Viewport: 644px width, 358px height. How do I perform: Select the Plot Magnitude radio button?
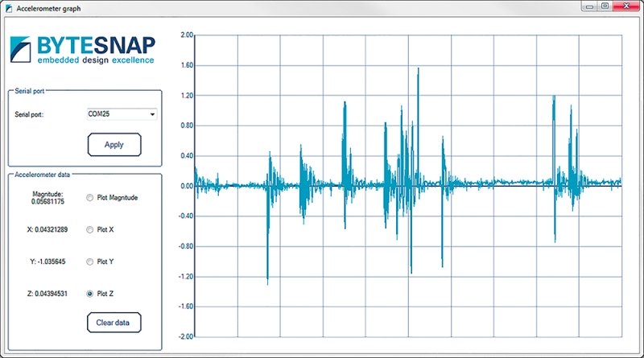[x=89, y=197]
